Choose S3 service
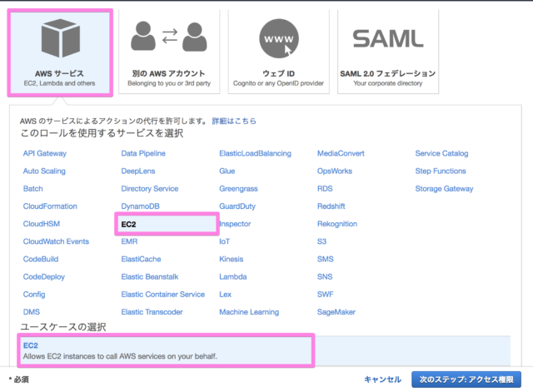533x392 pixels. point(321,241)
